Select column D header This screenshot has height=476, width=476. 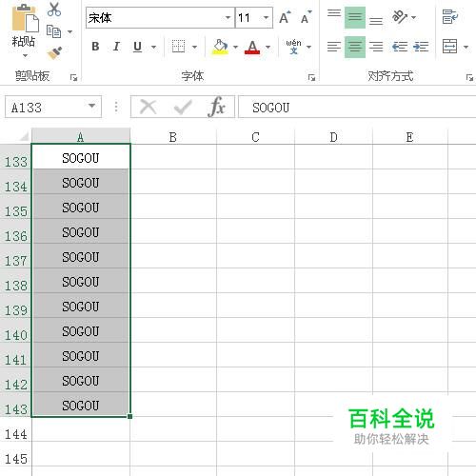pyautogui.click(x=333, y=137)
